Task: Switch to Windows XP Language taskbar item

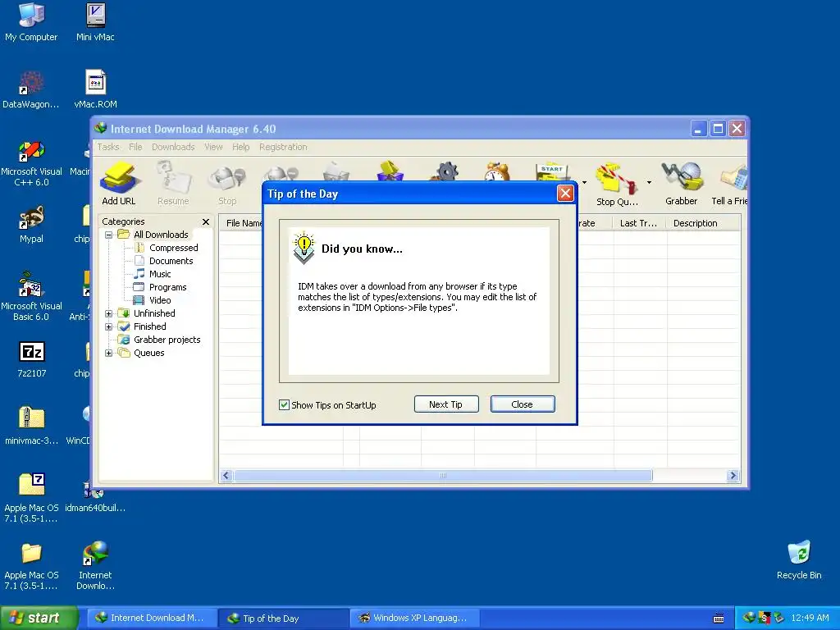Action: click(414, 618)
